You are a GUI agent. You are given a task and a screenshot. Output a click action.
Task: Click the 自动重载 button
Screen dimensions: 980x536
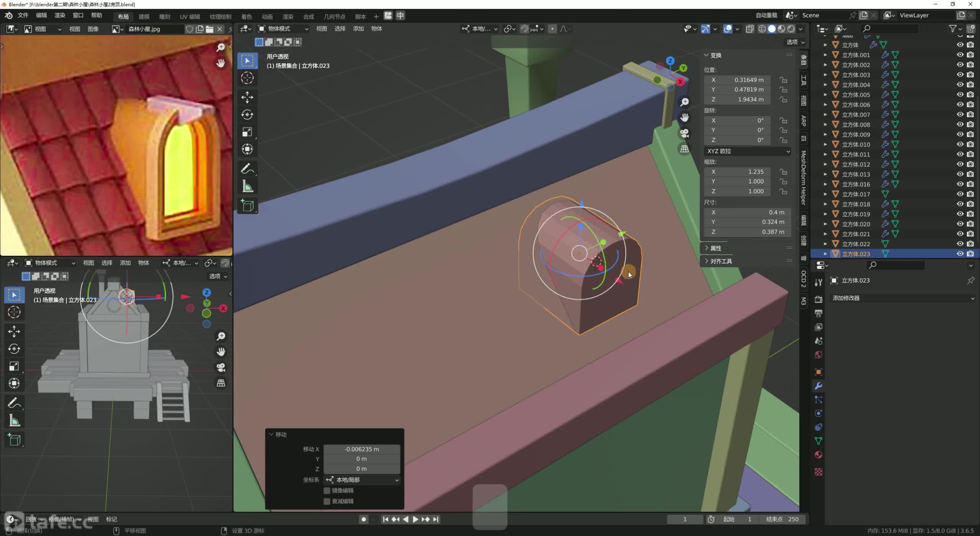766,15
